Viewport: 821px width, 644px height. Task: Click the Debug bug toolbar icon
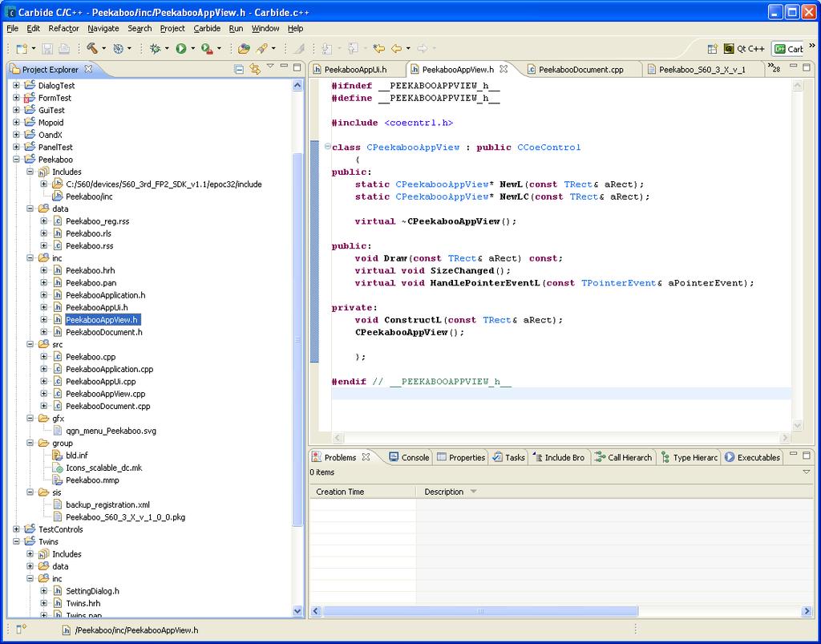coord(155,49)
